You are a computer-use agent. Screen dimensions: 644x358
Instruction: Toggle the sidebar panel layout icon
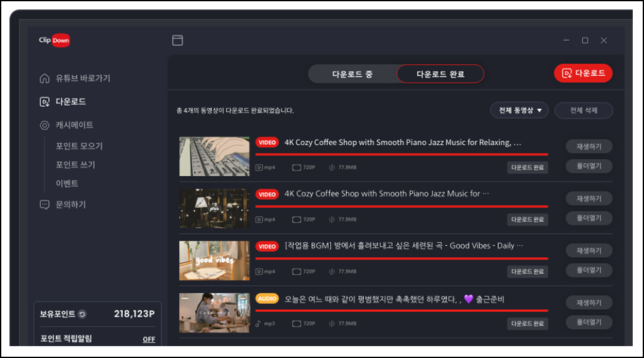pos(177,40)
